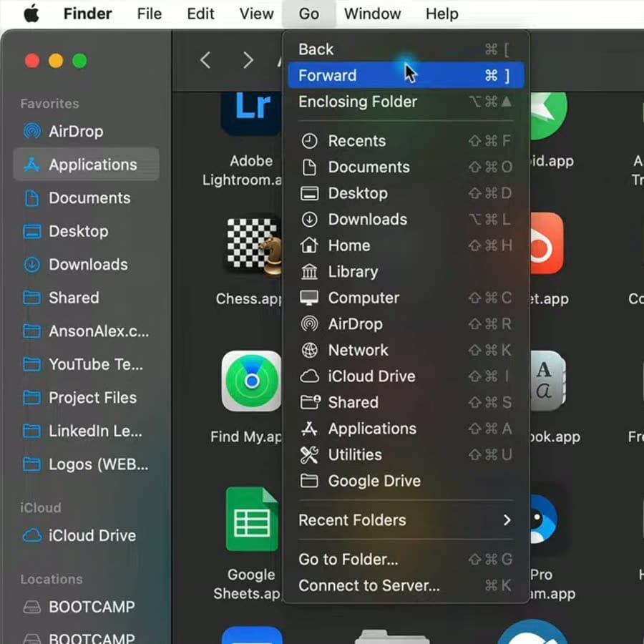Select Enclosing Folder menu entry
644x644 pixels.
coord(406,102)
